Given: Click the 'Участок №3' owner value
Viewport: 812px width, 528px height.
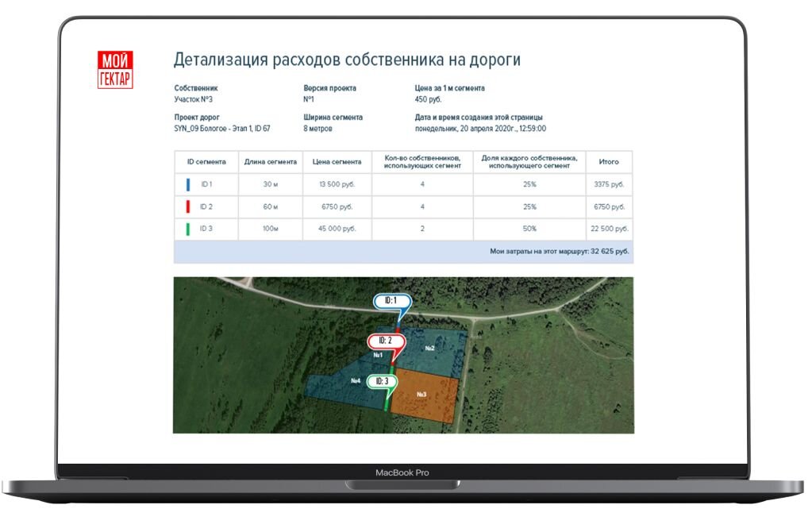Looking at the screenshot, I should point(194,100).
